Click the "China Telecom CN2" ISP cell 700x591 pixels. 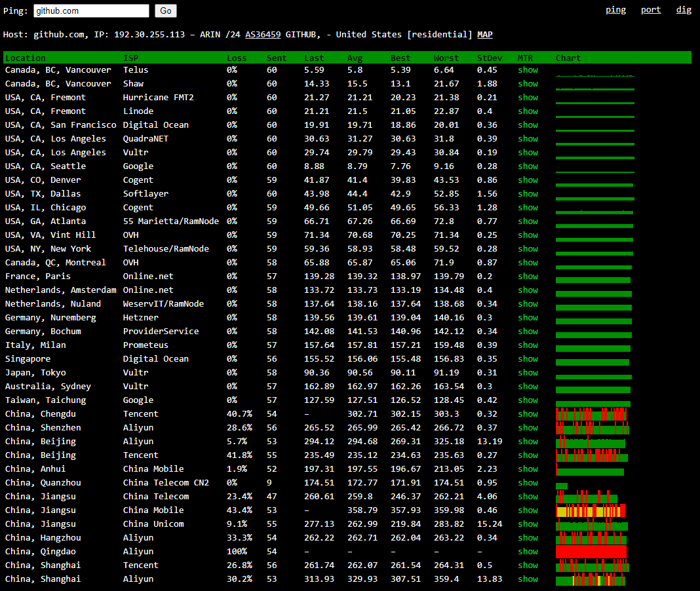tap(166, 482)
